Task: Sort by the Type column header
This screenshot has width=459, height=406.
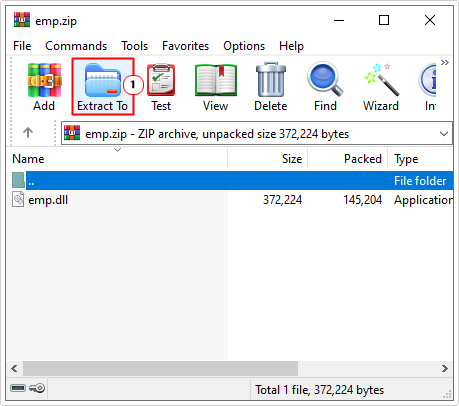Action: tap(420, 159)
